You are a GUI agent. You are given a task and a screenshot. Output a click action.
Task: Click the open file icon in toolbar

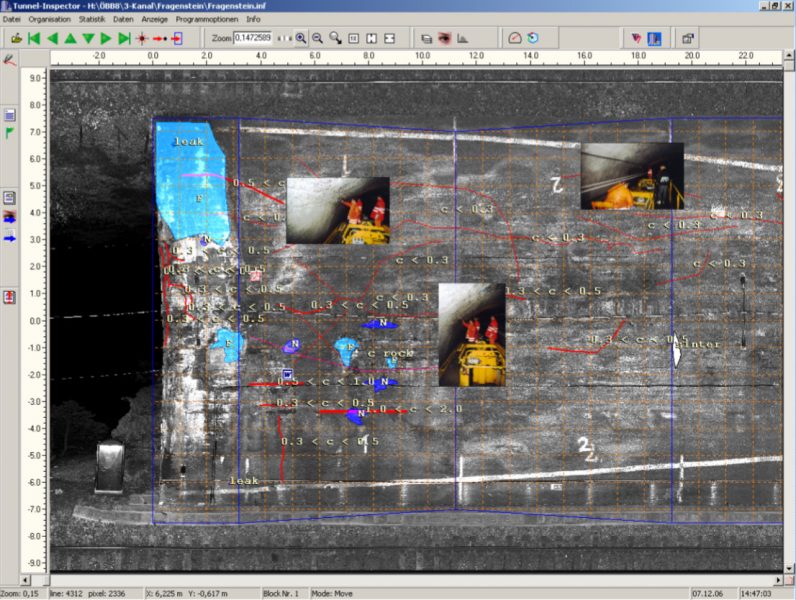coord(16,38)
